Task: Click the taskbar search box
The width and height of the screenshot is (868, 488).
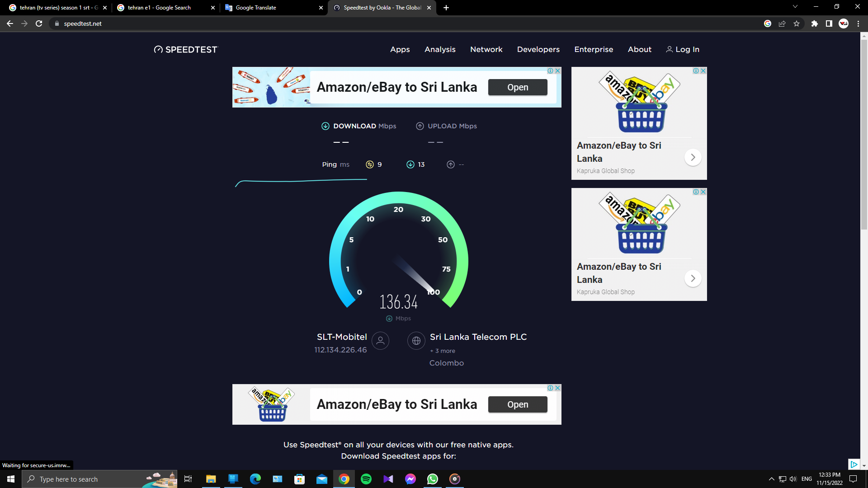Action: [99, 479]
